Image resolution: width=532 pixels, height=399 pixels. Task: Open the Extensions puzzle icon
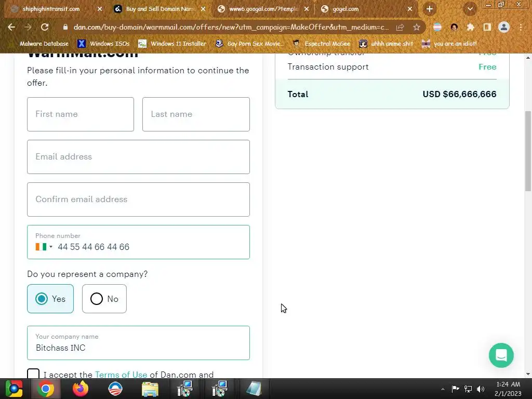470,27
